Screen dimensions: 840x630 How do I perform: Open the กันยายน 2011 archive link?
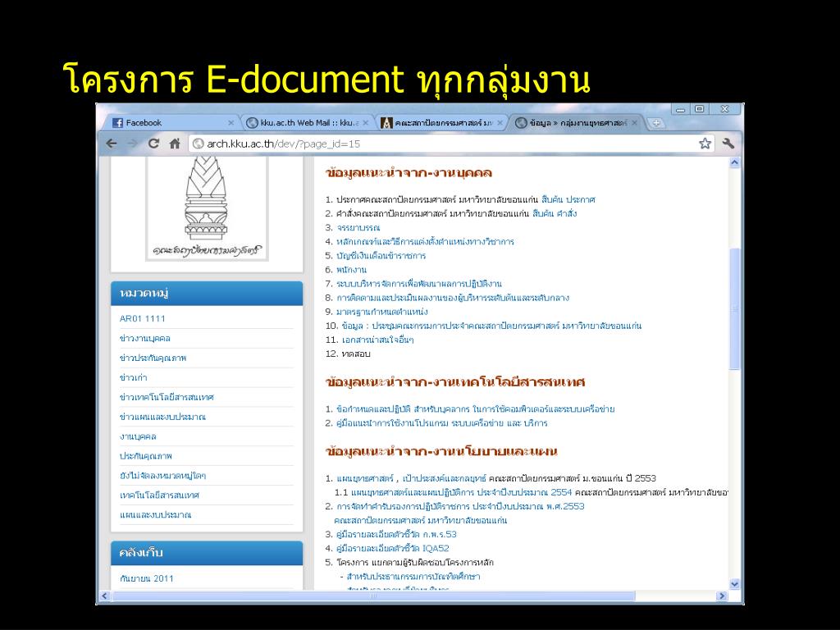[x=146, y=578]
